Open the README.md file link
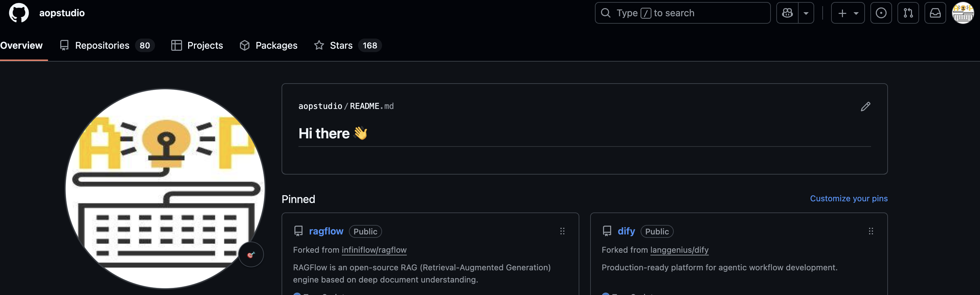This screenshot has width=980, height=295. click(x=371, y=106)
